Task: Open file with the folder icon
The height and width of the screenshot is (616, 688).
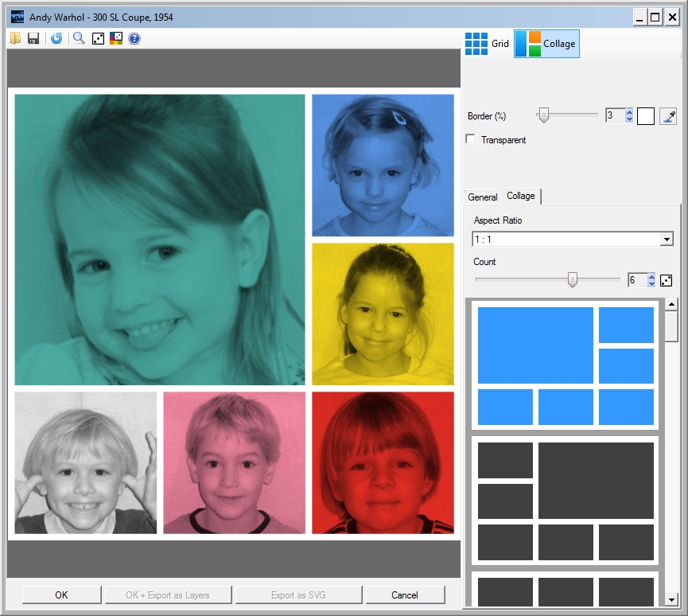Action: click(x=15, y=39)
